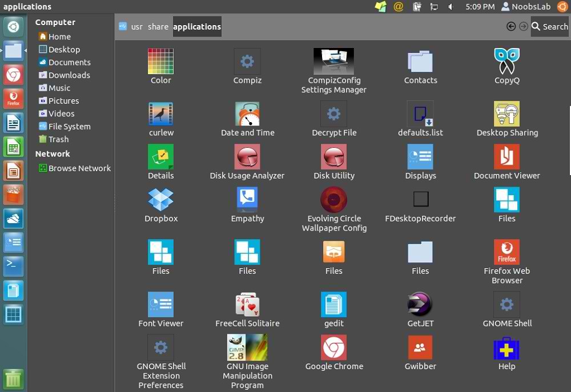571x392 pixels.
Task: Click applications path bar segment
Action: (x=197, y=27)
